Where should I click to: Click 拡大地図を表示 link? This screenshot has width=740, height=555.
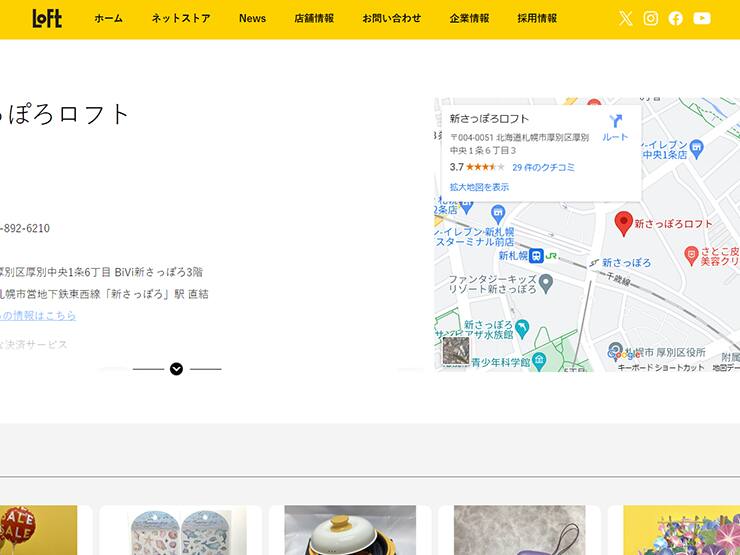(479, 187)
